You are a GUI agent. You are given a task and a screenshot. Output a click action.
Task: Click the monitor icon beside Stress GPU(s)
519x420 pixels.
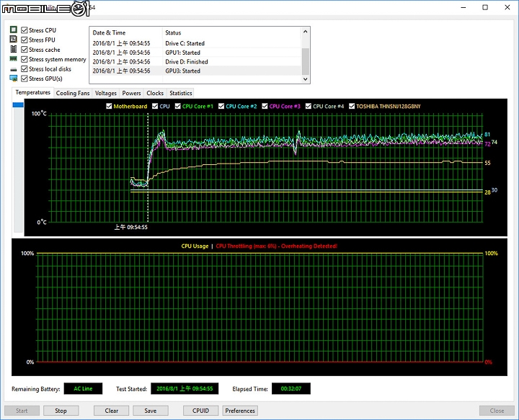click(13, 79)
